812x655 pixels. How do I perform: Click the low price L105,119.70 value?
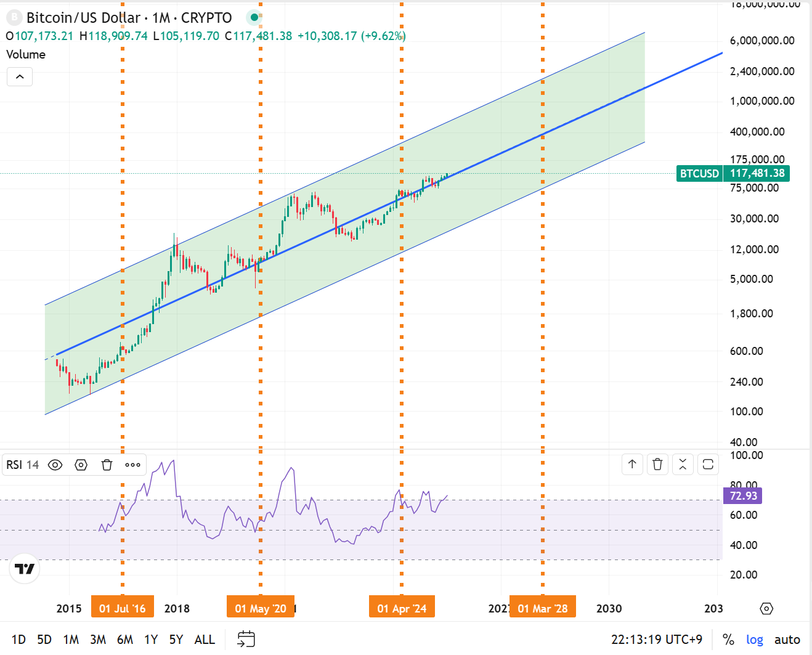[x=186, y=36]
